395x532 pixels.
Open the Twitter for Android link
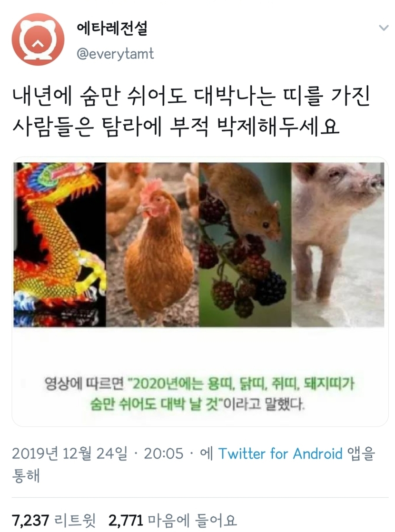[x=280, y=453]
